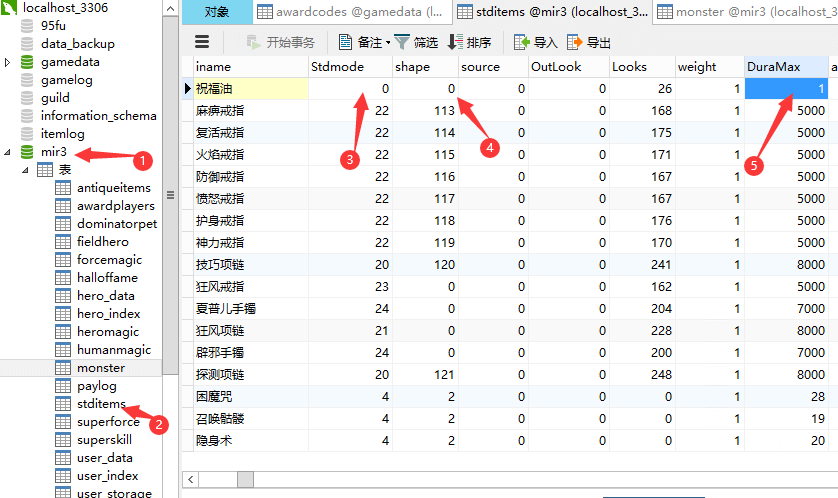Image resolution: width=838 pixels, height=498 pixels.
Task: Collapse the mir3 database node
Action: (8, 152)
